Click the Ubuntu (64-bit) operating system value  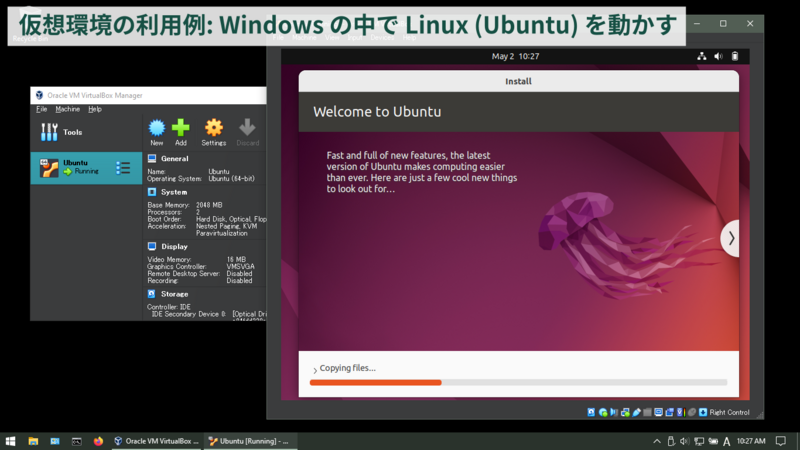tap(232, 179)
